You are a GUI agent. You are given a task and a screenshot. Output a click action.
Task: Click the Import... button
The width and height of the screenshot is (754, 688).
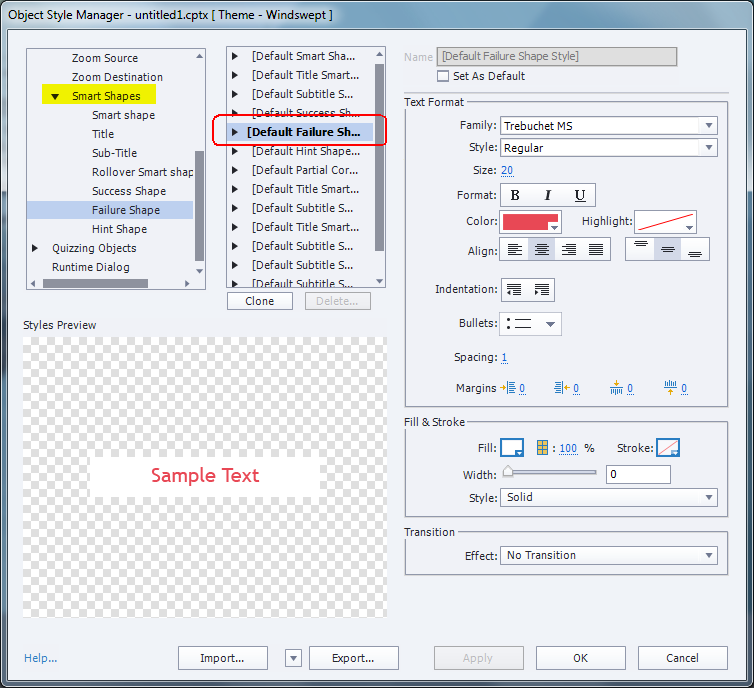coord(223,658)
